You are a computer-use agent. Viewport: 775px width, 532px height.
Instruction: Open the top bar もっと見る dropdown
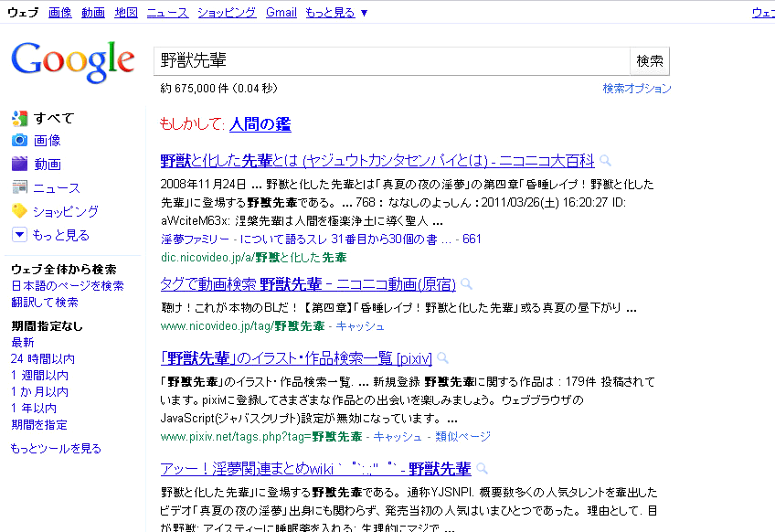tap(336, 13)
